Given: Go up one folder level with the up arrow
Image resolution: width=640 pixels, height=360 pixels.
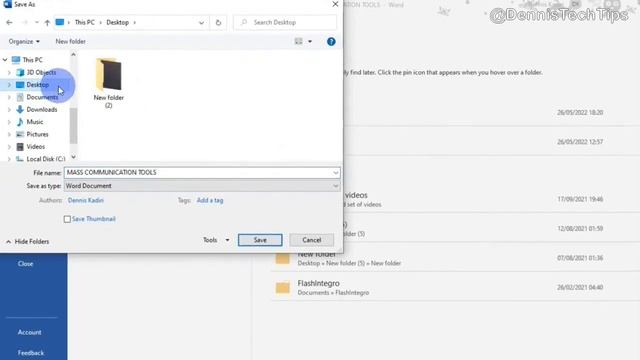Looking at the screenshot, I should pyautogui.click(x=47, y=22).
